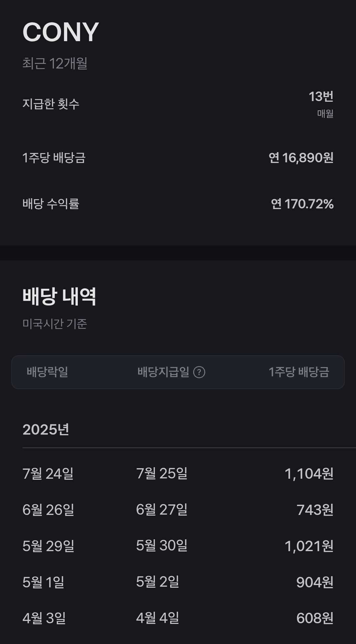
Task: Open the 5월 1일 dividend row
Action: [178, 582]
